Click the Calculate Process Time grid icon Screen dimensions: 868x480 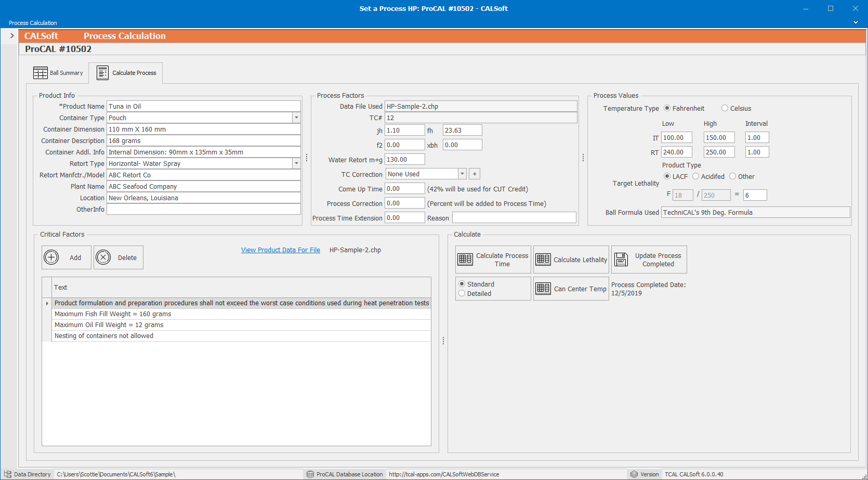coord(465,260)
